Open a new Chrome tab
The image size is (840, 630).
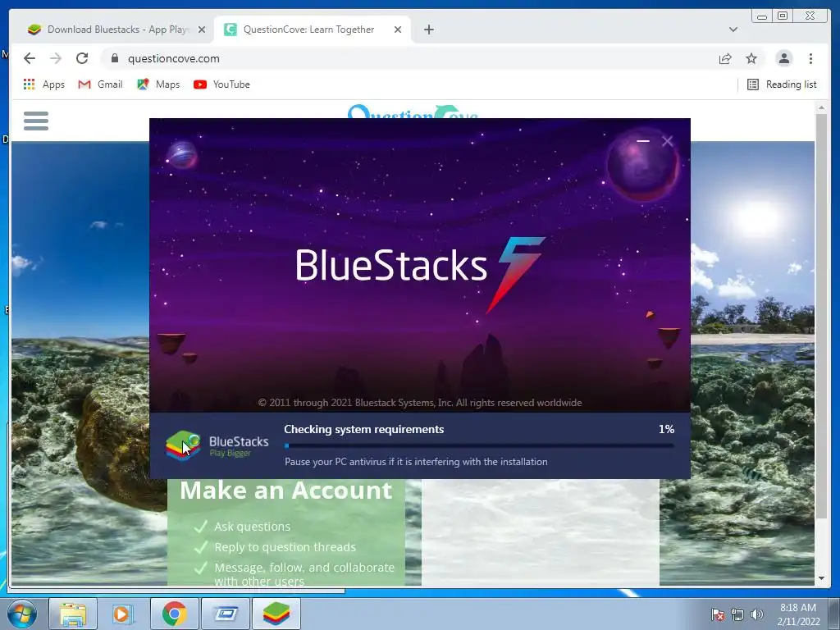coord(428,30)
